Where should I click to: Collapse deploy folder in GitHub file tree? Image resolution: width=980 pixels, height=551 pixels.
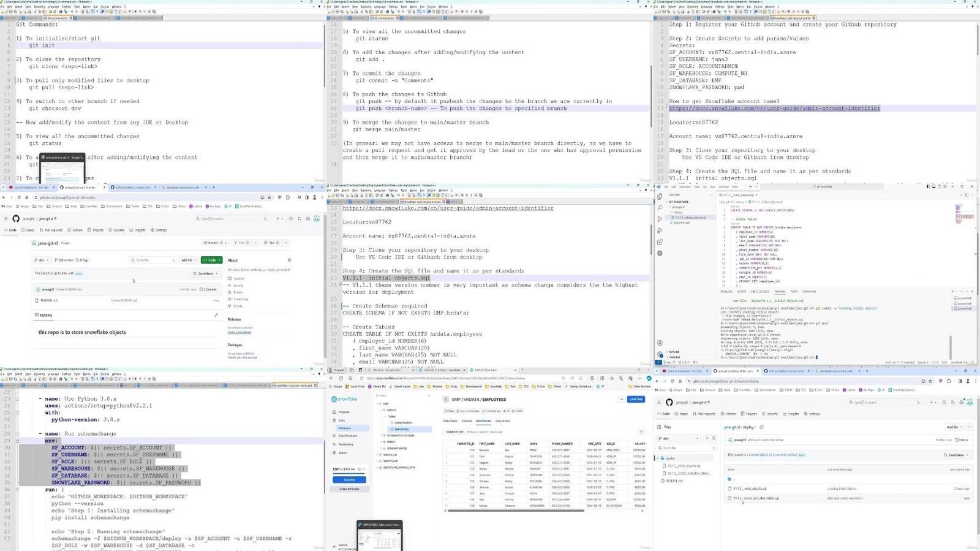coord(657,458)
